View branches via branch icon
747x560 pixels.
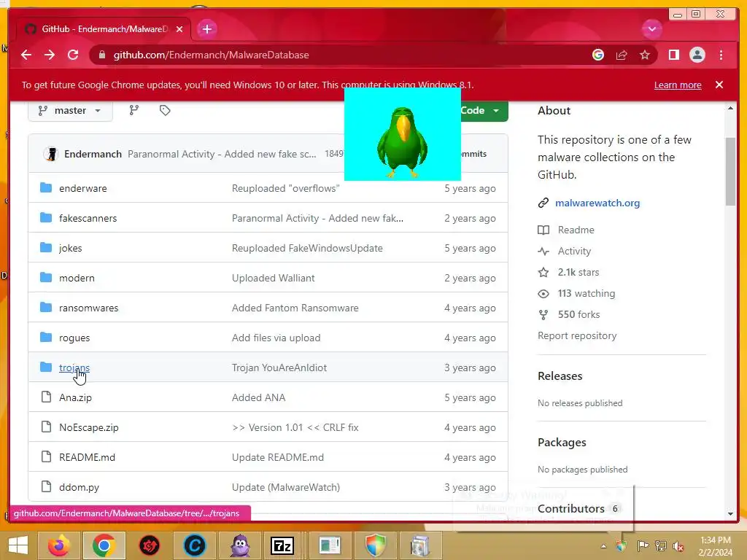[134, 111]
